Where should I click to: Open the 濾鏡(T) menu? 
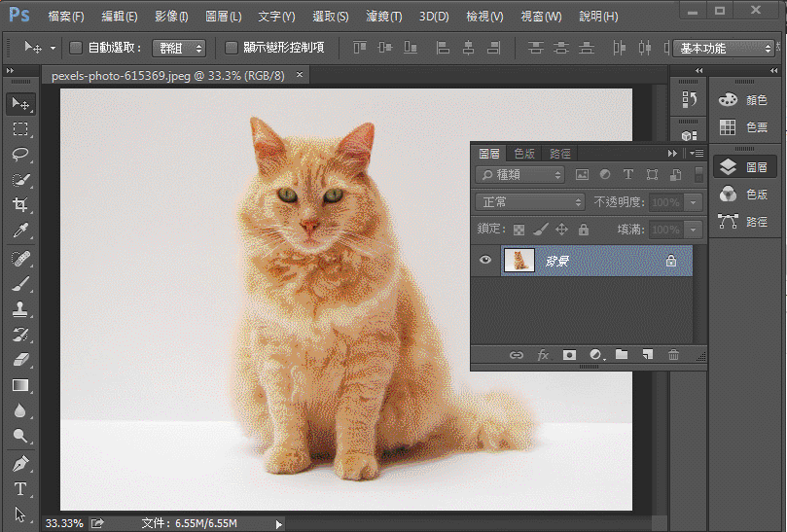tap(384, 17)
